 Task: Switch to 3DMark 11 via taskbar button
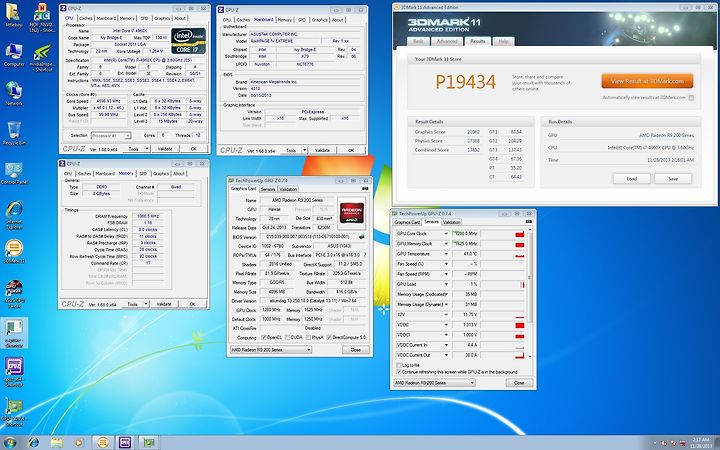pyautogui.click(x=103, y=443)
